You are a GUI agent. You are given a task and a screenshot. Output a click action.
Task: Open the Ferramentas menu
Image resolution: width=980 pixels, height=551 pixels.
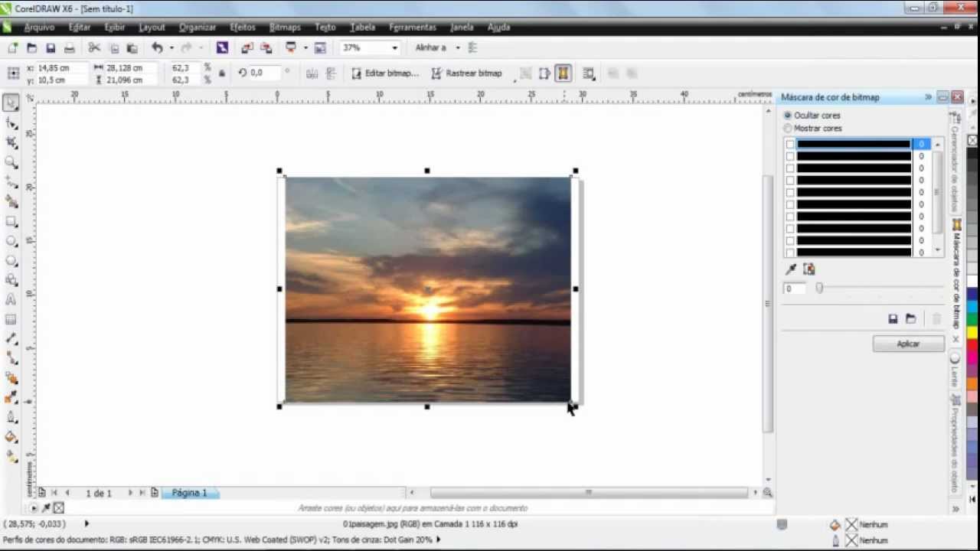click(413, 27)
